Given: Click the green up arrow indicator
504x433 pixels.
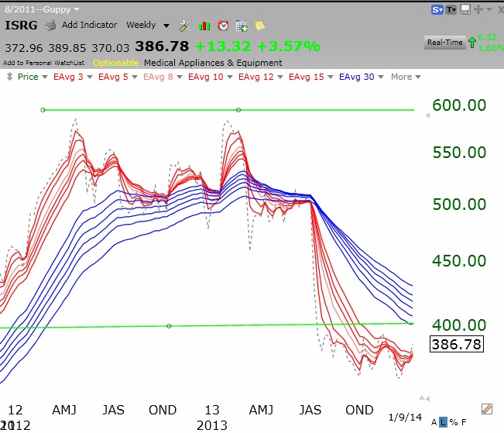Looking at the screenshot, I should coord(471,43).
